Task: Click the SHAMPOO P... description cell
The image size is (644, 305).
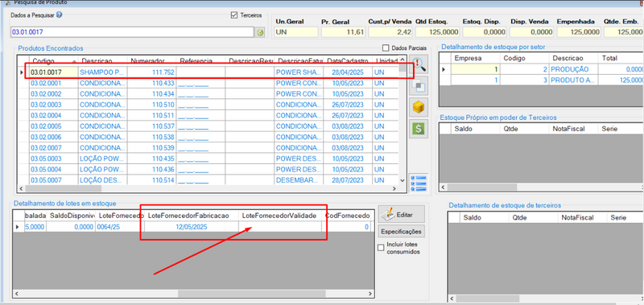Action: tap(102, 72)
